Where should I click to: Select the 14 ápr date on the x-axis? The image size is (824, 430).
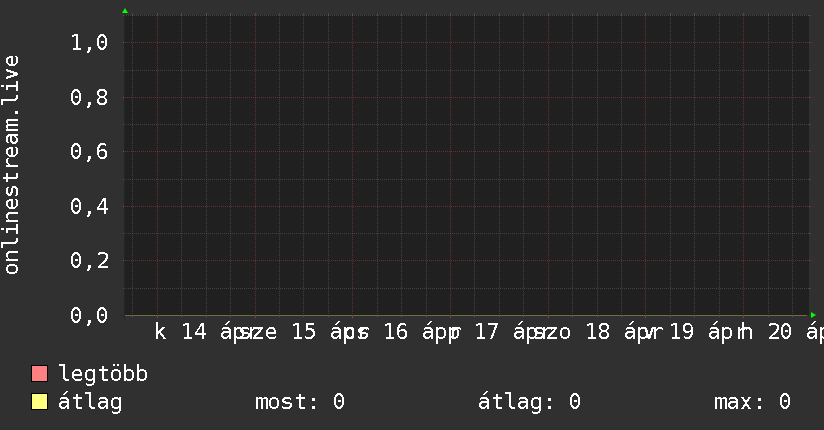pos(212,332)
